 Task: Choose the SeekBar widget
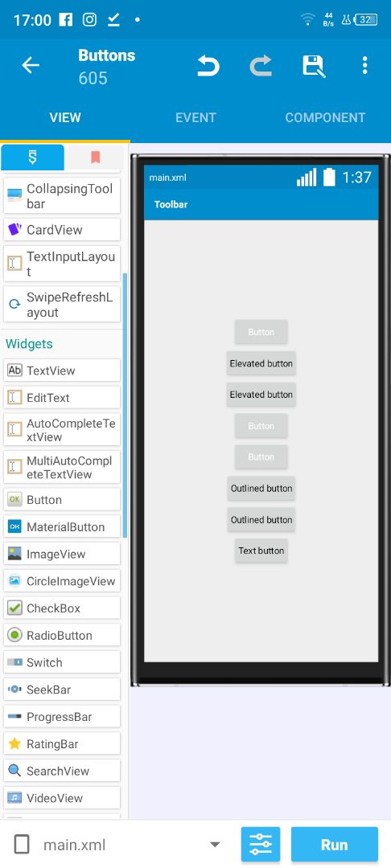[62, 690]
